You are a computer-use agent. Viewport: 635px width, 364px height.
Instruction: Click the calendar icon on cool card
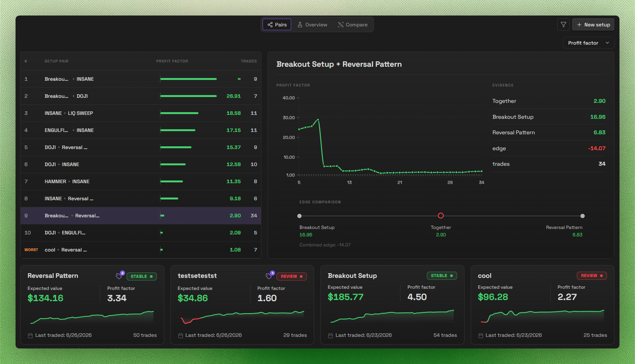click(481, 335)
